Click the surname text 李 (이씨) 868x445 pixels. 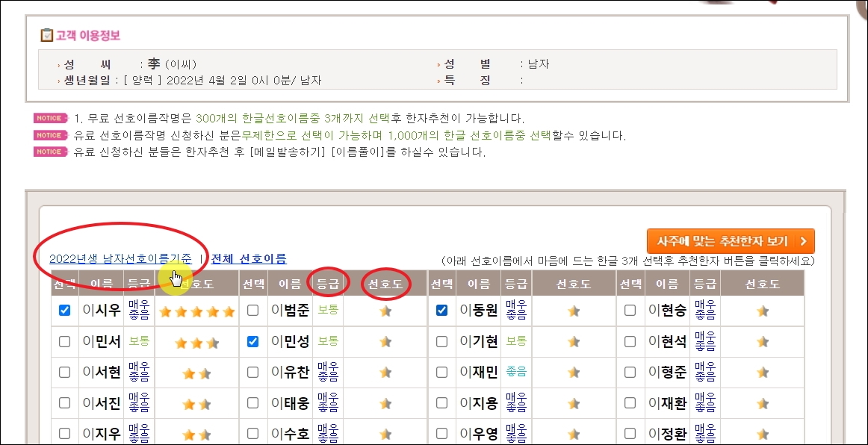tap(172, 64)
